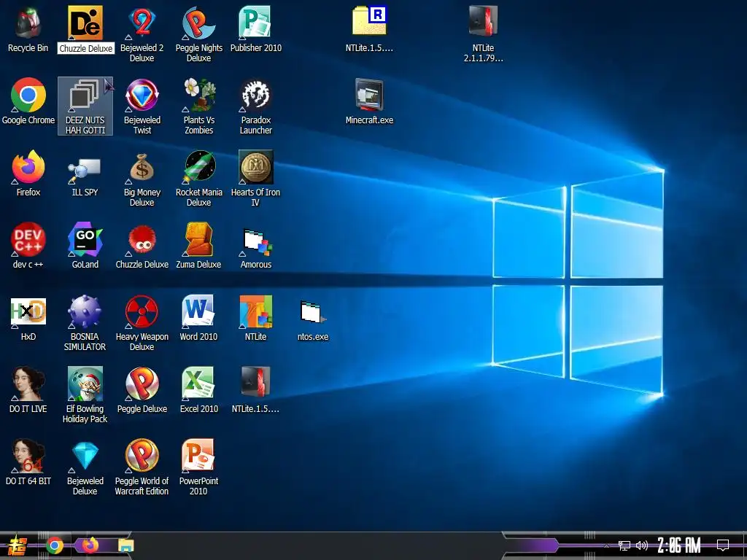Open the network status tray icon
The width and height of the screenshot is (747, 560).
click(x=624, y=545)
